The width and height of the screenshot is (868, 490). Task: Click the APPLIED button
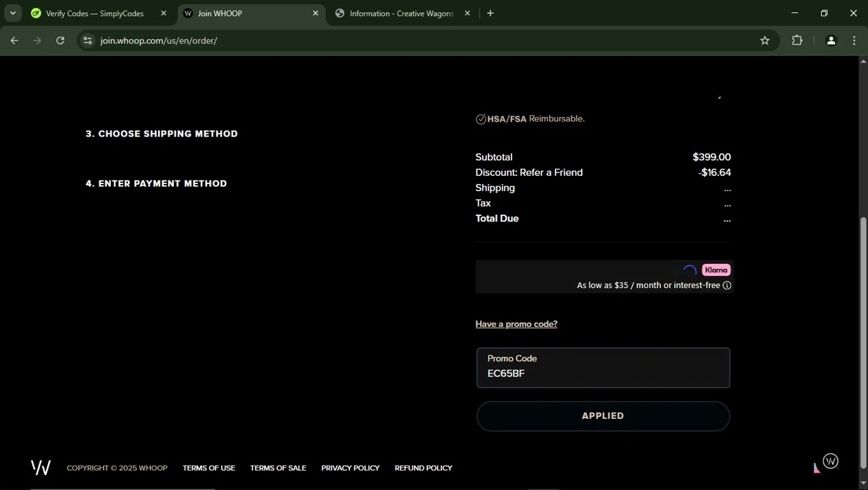pyautogui.click(x=603, y=416)
